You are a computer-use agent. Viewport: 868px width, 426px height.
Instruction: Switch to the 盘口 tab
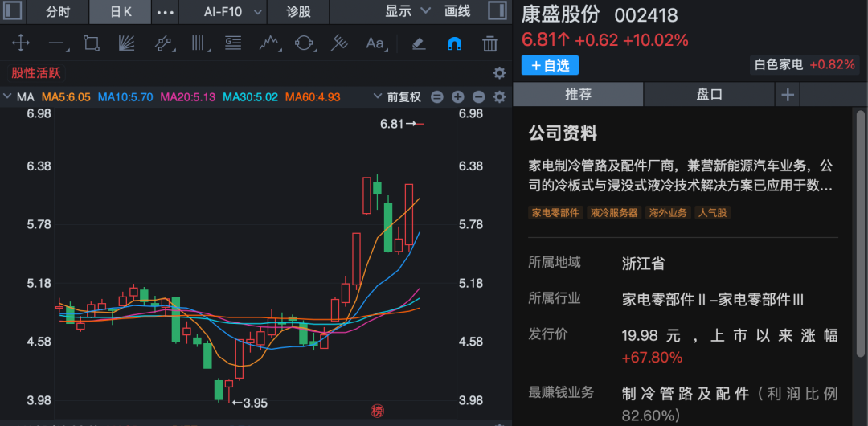pos(710,95)
